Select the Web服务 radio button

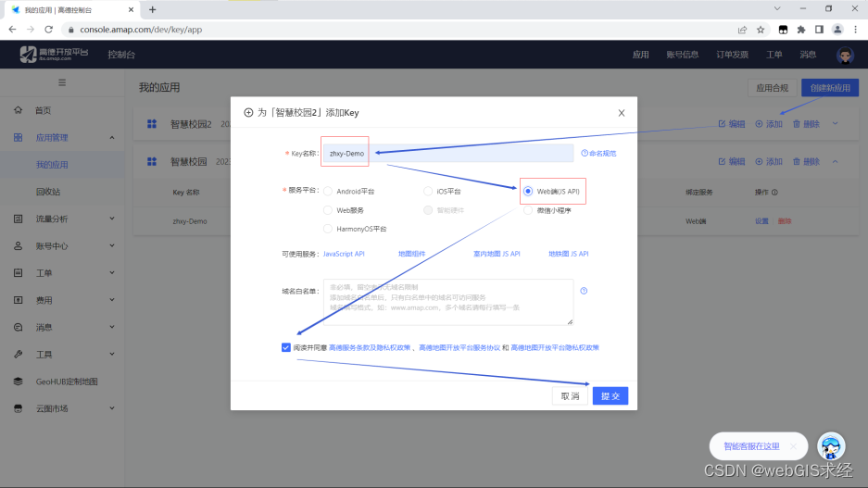pyautogui.click(x=328, y=210)
